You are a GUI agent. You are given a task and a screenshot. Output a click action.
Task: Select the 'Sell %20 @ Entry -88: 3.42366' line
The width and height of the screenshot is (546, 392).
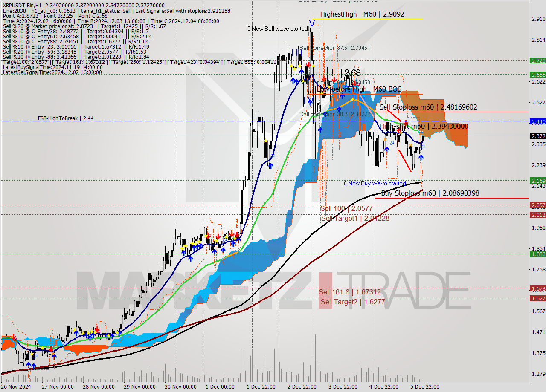tap(76, 57)
